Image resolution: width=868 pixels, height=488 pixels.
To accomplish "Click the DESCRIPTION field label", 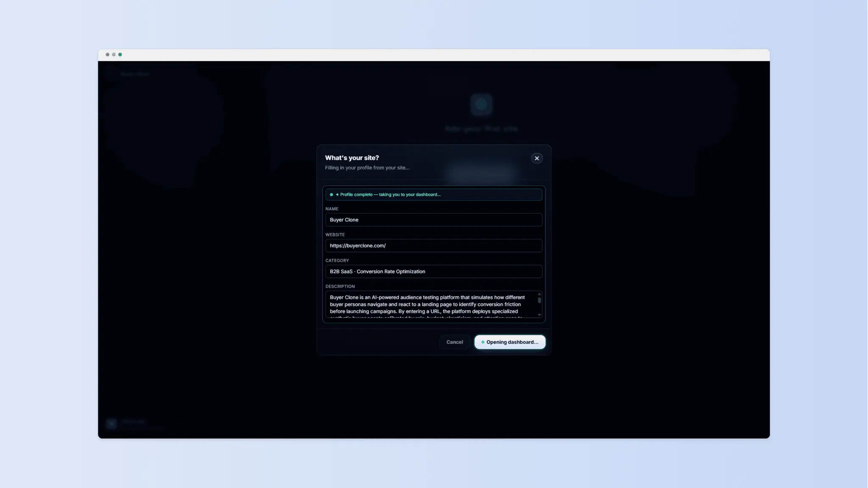I will tap(340, 286).
